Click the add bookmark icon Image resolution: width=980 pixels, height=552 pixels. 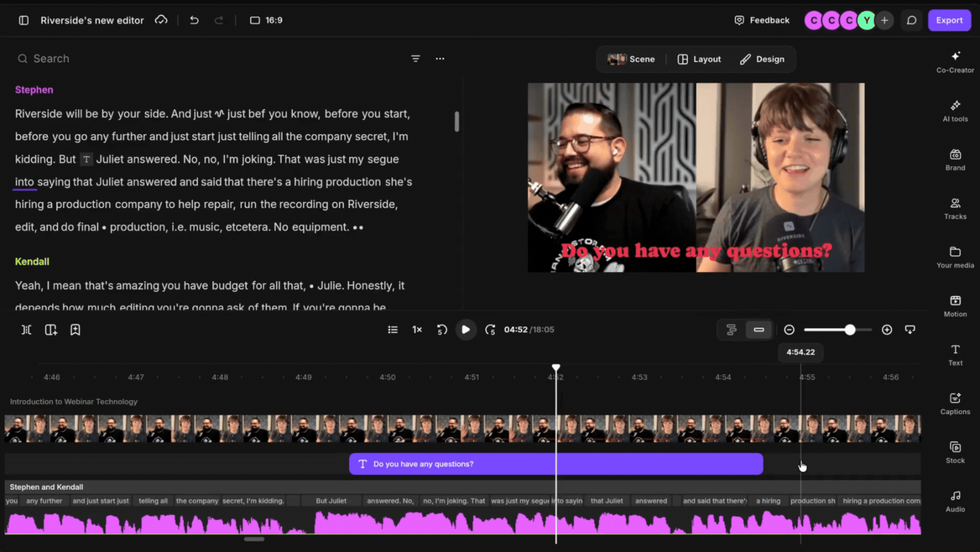coord(75,330)
